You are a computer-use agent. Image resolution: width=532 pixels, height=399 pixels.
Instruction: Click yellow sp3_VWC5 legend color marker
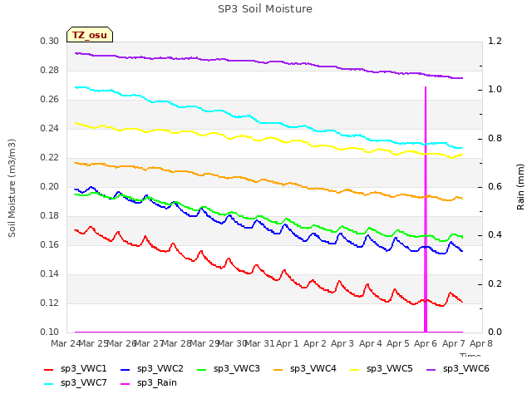355,369
